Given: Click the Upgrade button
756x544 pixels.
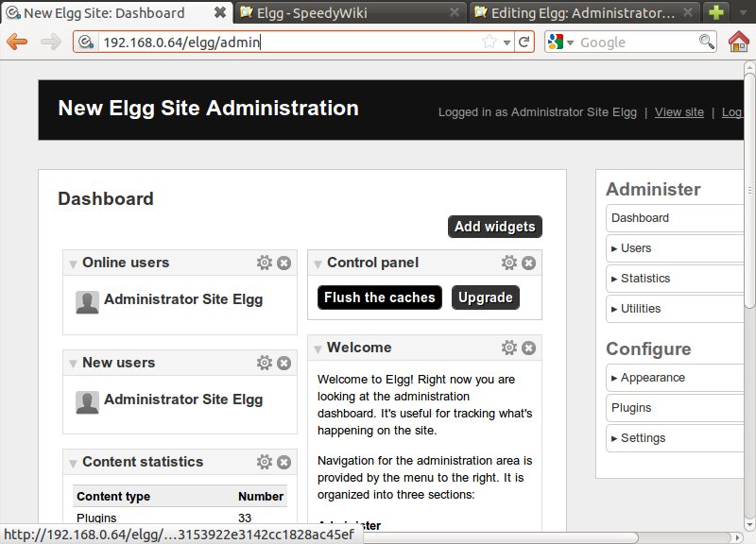Looking at the screenshot, I should (x=486, y=297).
